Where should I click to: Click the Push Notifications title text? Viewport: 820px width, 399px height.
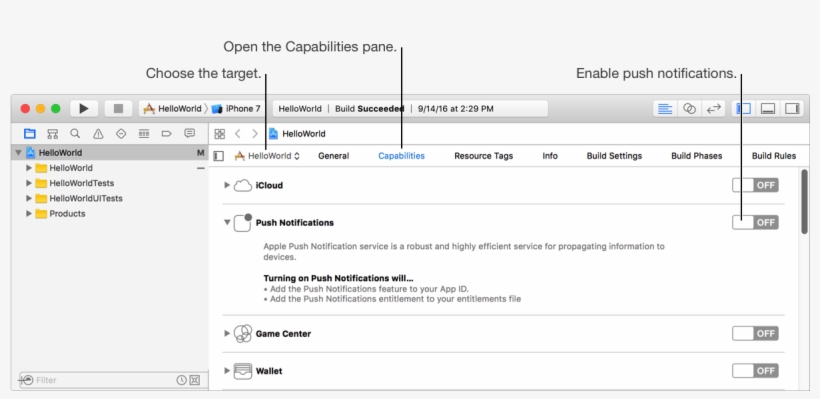pyautogui.click(x=294, y=222)
